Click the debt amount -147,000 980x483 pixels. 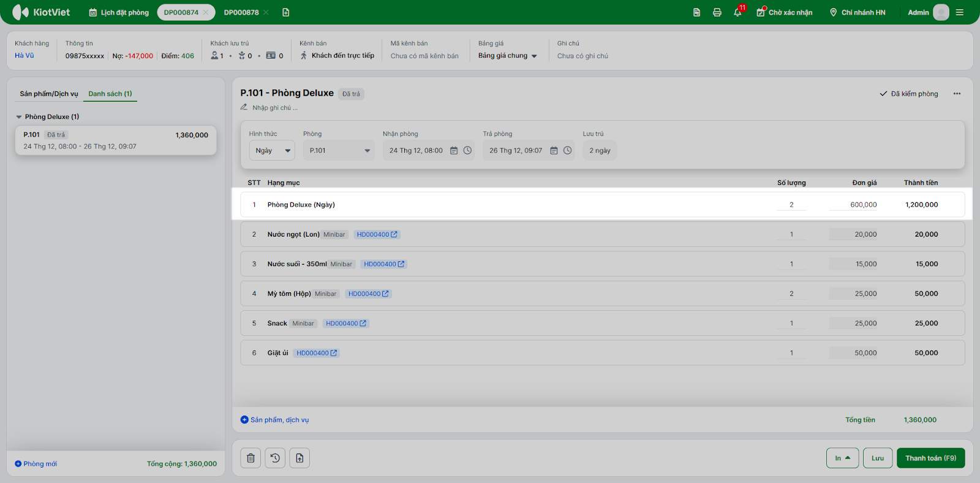pyautogui.click(x=139, y=56)
